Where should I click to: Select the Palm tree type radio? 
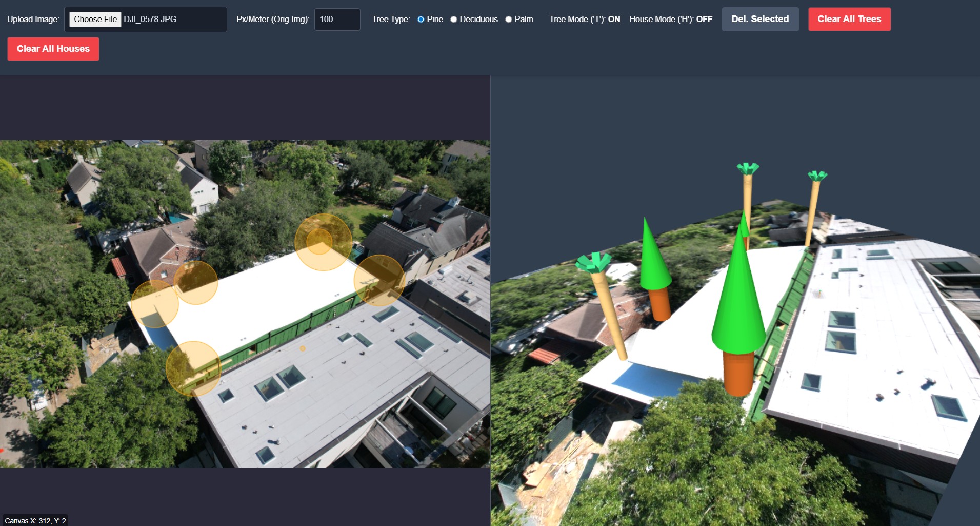509,20
